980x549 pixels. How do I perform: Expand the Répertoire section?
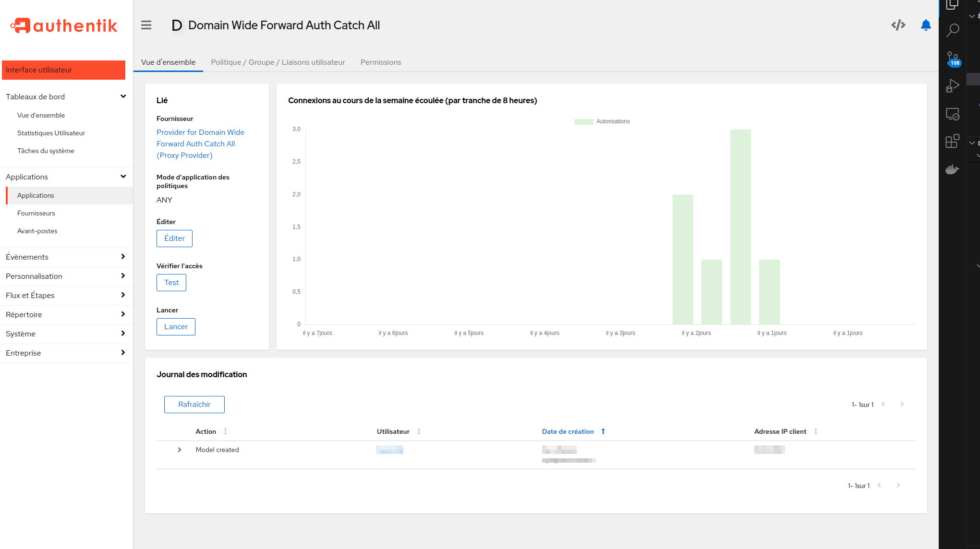point(66,314)
